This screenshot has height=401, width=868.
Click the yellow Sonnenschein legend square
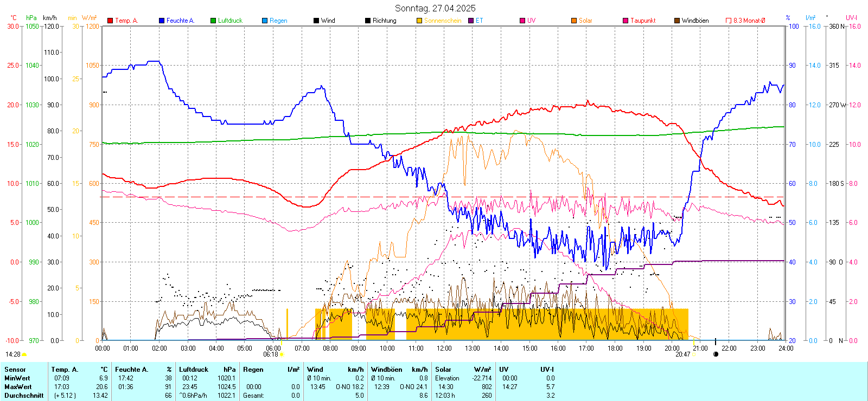(419, 21)
